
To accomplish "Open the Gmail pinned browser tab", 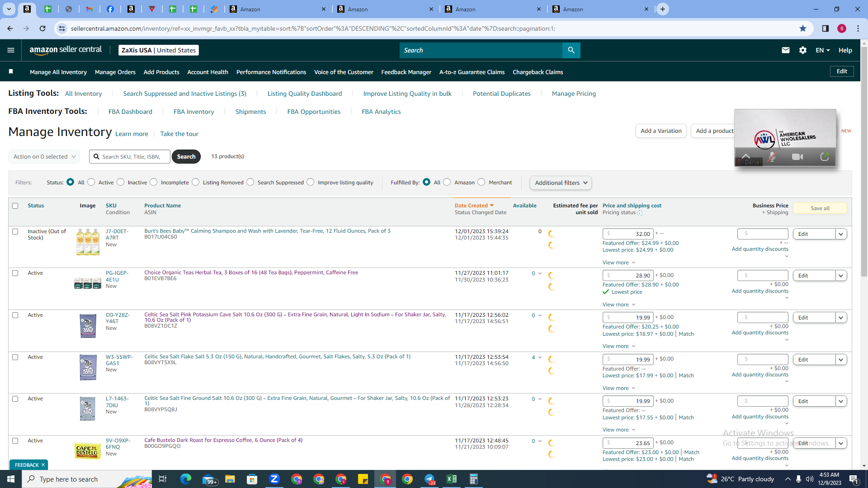I will tap(90, 9).
